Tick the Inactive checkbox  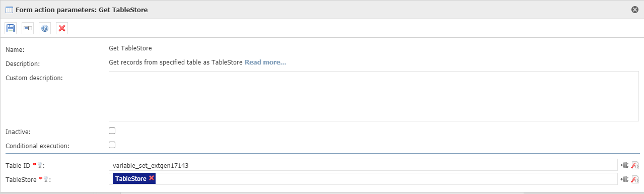pos(112,131)
